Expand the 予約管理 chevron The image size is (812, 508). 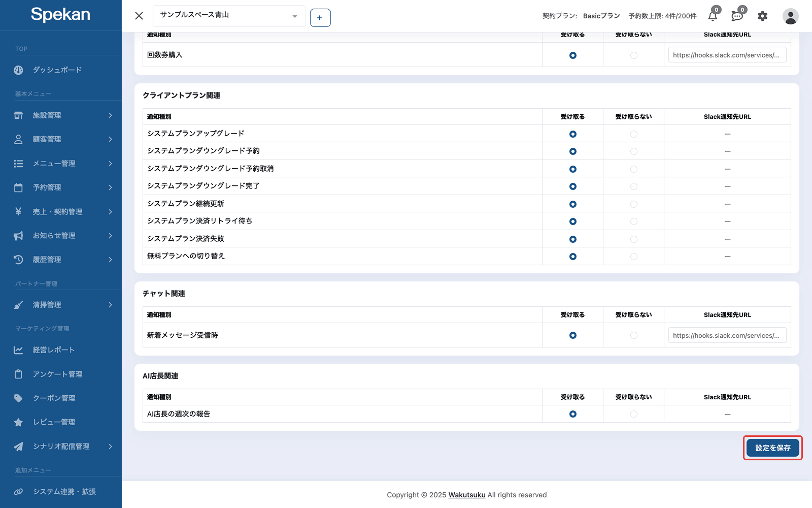click(110, 187)
